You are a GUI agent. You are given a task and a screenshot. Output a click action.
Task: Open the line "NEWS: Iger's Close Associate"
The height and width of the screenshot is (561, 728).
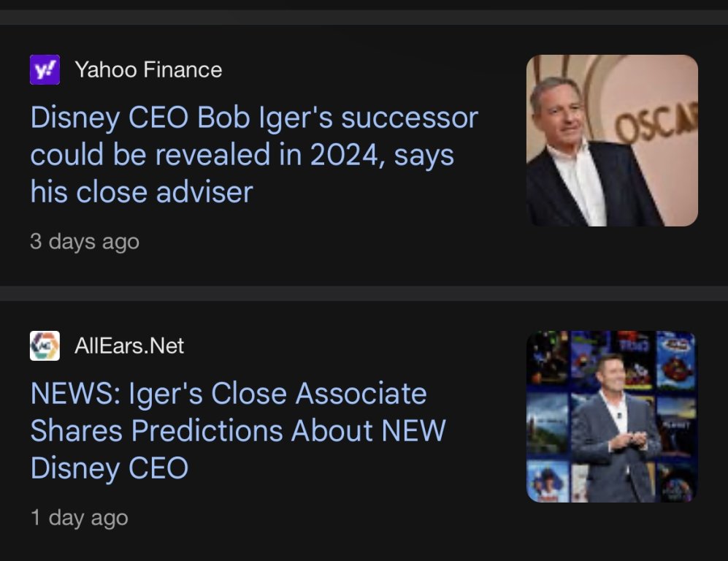(x=229, y=394)
